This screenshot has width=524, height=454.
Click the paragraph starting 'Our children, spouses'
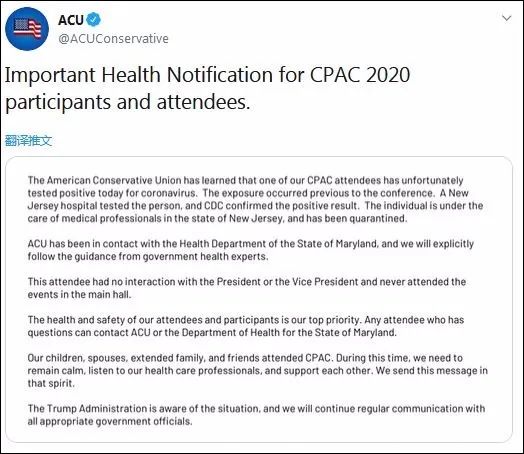(x=258, y=370)
